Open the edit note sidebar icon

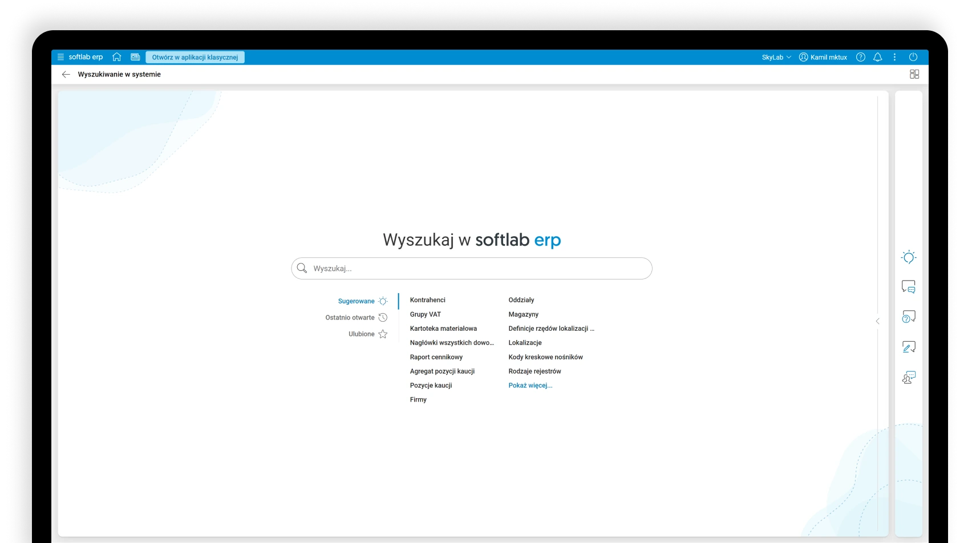tap(909, 347)
